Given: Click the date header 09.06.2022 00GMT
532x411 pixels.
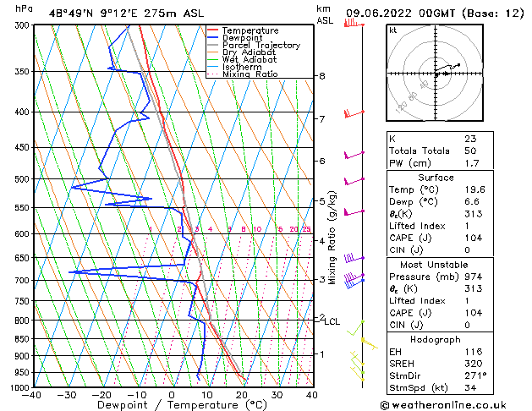Looking at the screenshot, I should tap(400, 14).
